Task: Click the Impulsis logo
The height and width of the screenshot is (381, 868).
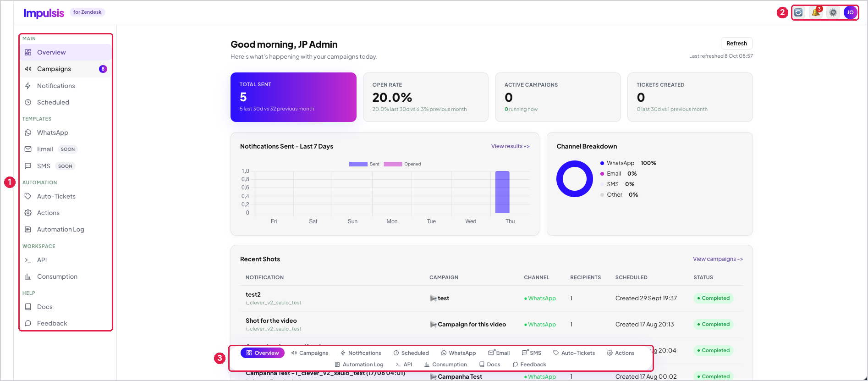Action: (x=44, y=13)
